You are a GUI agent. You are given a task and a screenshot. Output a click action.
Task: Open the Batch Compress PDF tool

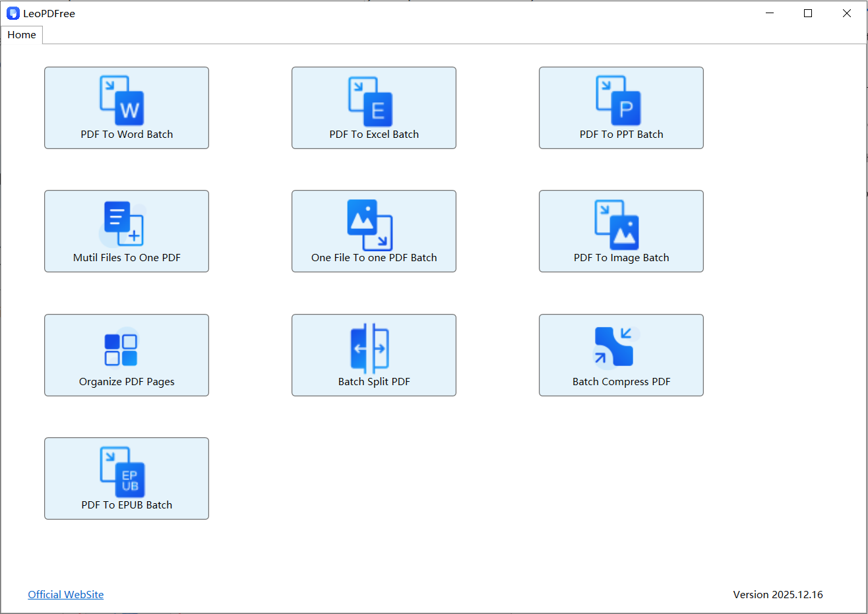click(x=621, y=355)
